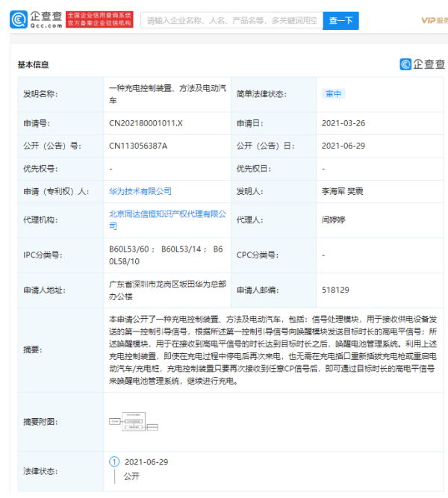The height and width of the screenshot is (498, 448).
Task: Click the 简单法律状态 label cell
Action: click(x=273, y=94)
